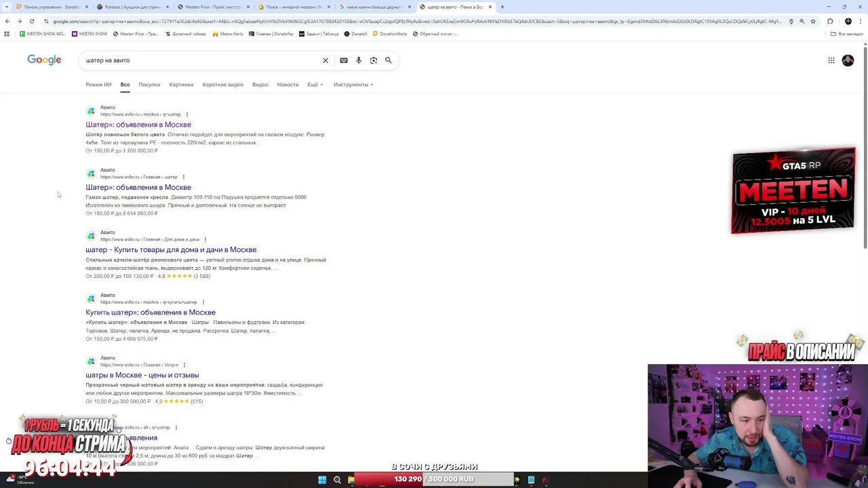Open options dots for first Avito result
The image size is (868, 488).
point(187,115)
